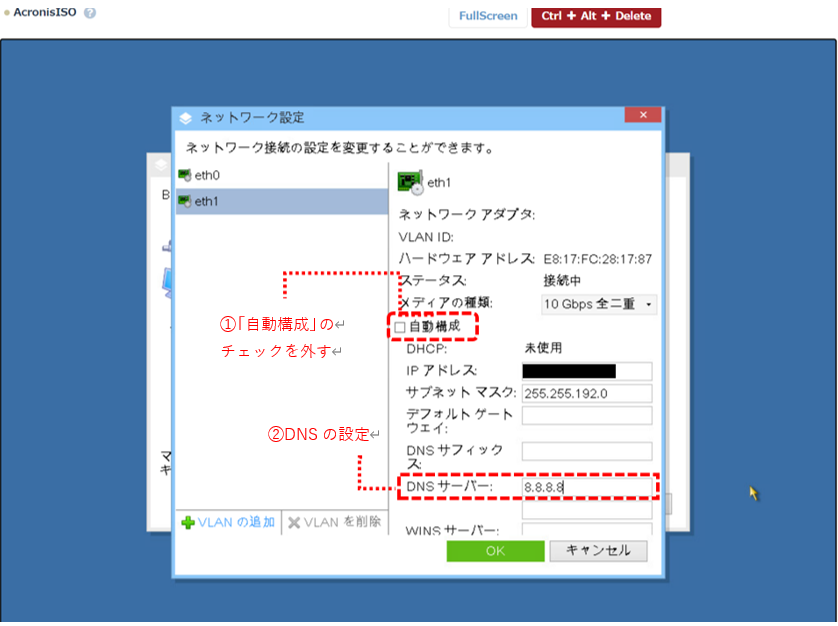This screenshot has width=838, height=626.
Task: Select eth0 in the adapter list
Action: (x=207, y=175)
